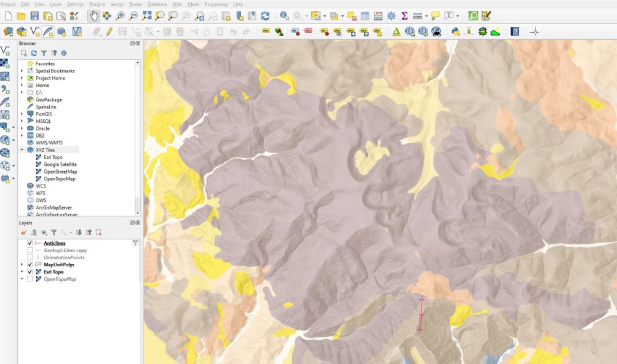Toggle the OpenTopoMap layer visibility checkbox
This screenshot has height=364, width=617.
point(30,279)
